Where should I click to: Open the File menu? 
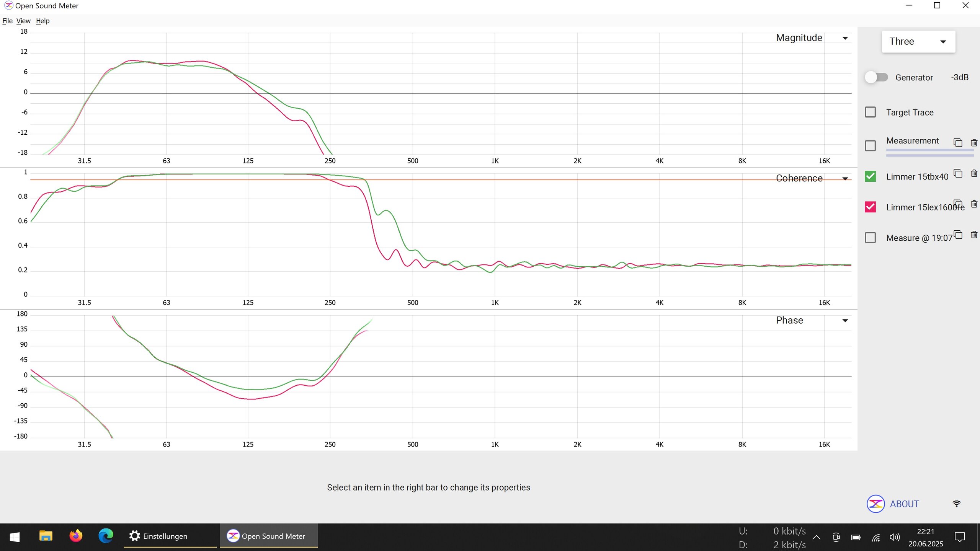click(x=7, y=21)
